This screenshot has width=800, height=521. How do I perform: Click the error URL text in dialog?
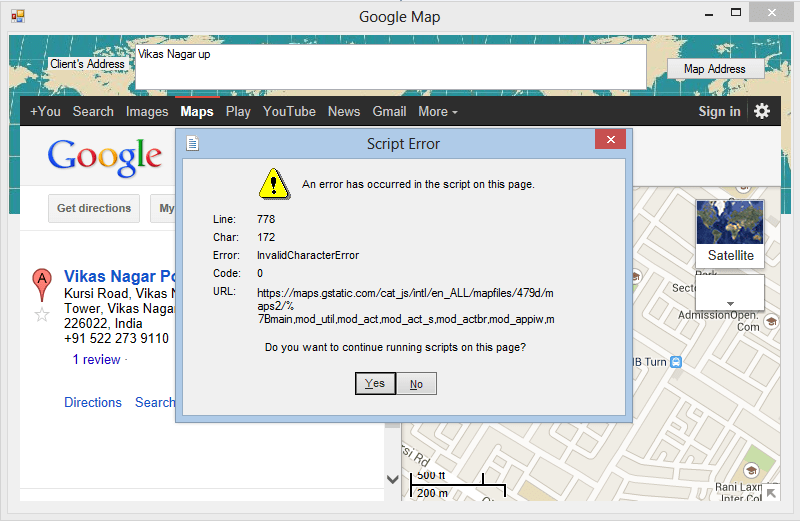pos(406,306)
